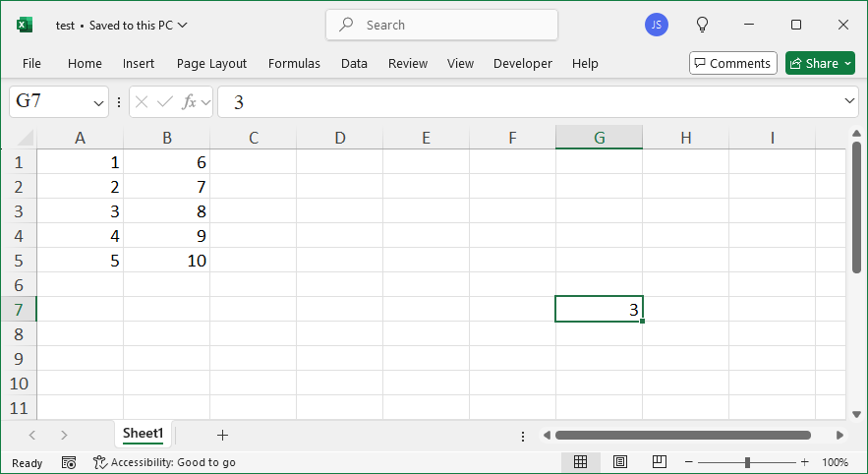Click cell B4 containing 9

pos(167,236)
